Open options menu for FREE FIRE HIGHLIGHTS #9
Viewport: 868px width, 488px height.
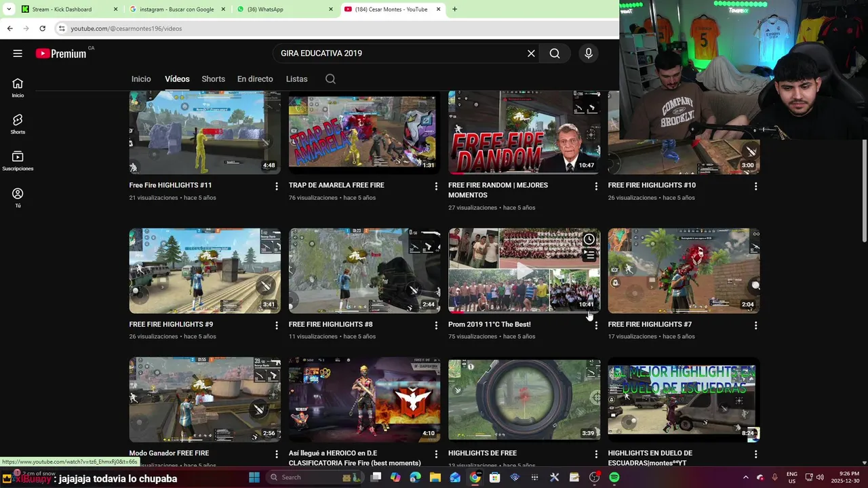pos(276,325)
